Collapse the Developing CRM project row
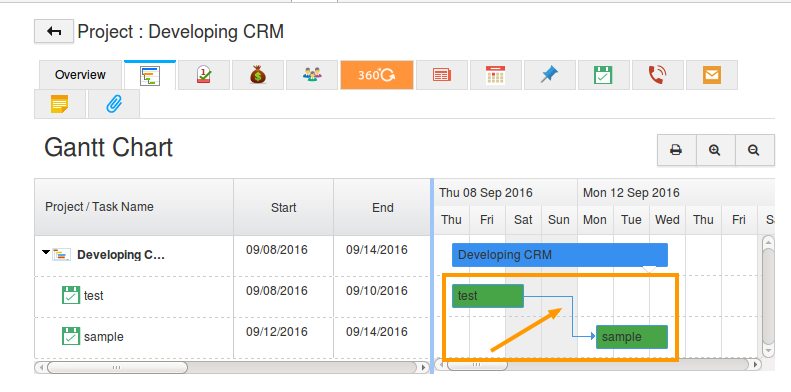The height and width of the screenshot is (392, 791). (45, 252)
